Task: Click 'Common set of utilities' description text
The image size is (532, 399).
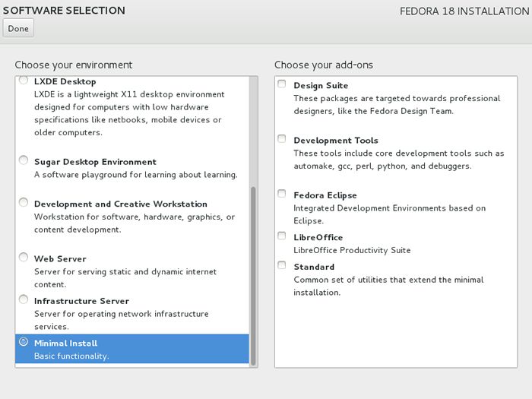Action: tap(389, 287)
